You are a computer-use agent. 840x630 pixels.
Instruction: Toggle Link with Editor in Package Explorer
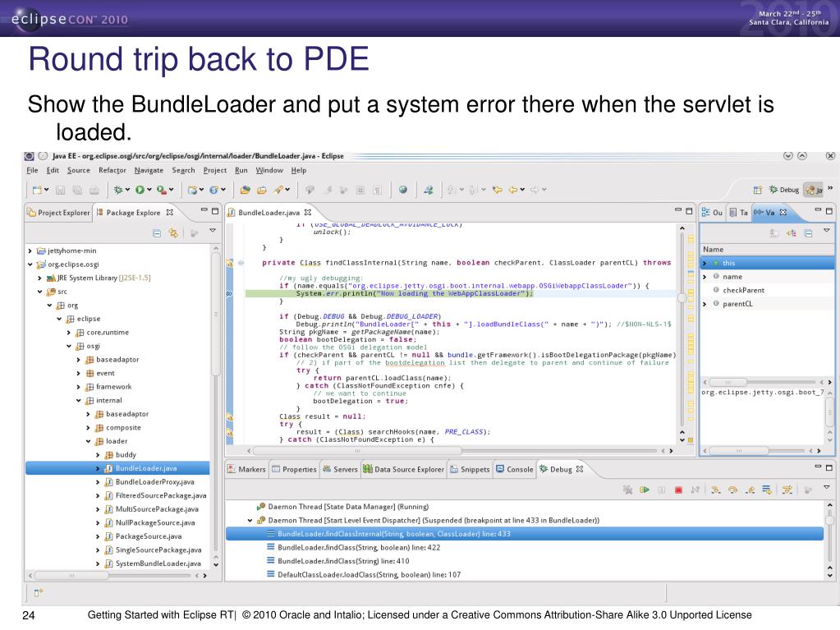[x=173, y=233]
